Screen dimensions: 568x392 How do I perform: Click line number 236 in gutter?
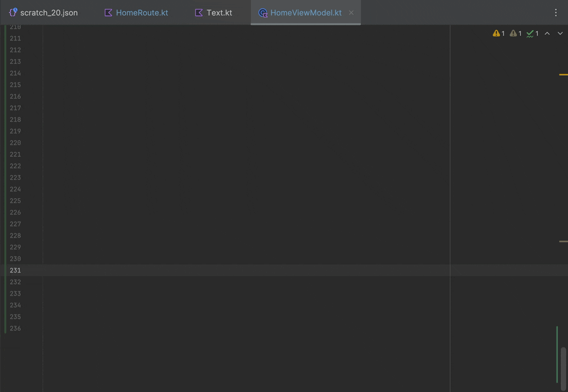tap(15, 328)
